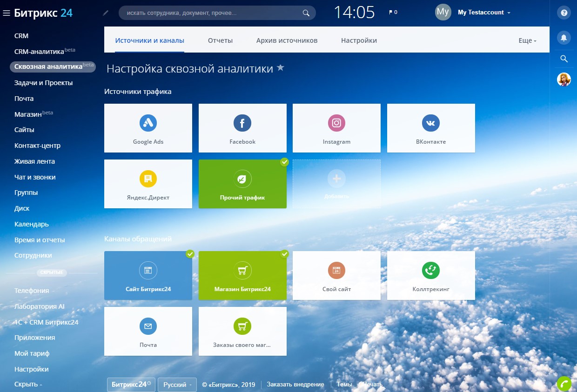The image size is (577, 392).
Task: Click the My profile avatar circle
Action: point(443,12)
